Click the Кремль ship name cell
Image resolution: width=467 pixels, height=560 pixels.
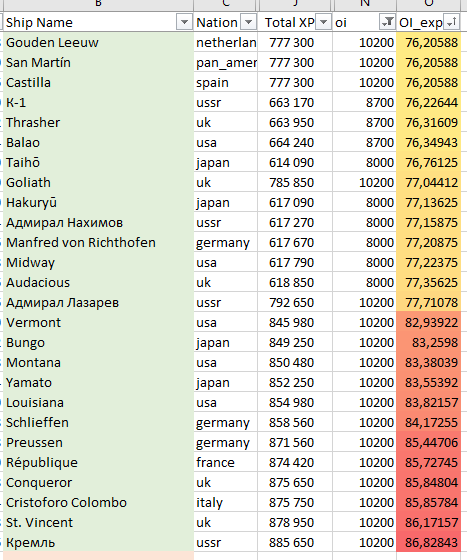point(98,542)
